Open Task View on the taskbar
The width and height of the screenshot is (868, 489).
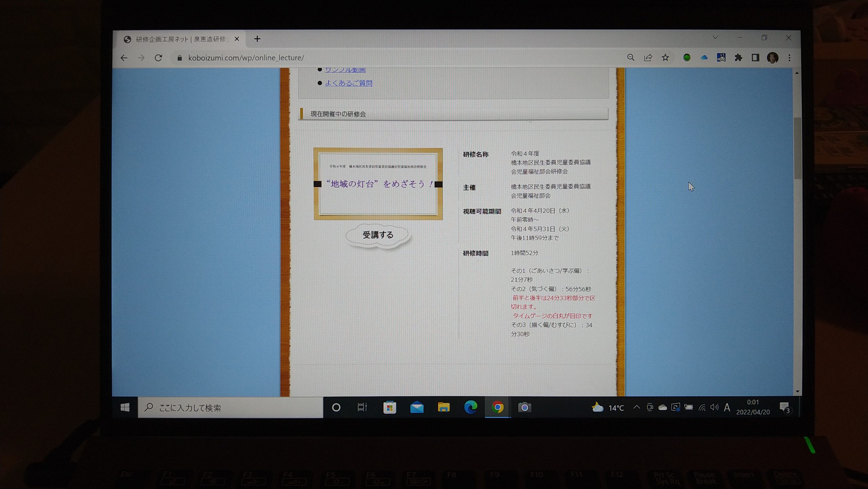362,407
